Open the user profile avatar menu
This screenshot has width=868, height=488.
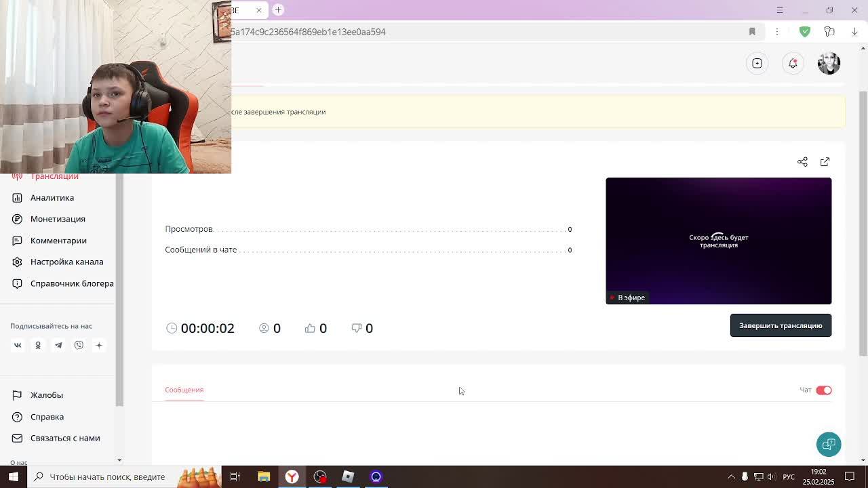tap(829, 63)
